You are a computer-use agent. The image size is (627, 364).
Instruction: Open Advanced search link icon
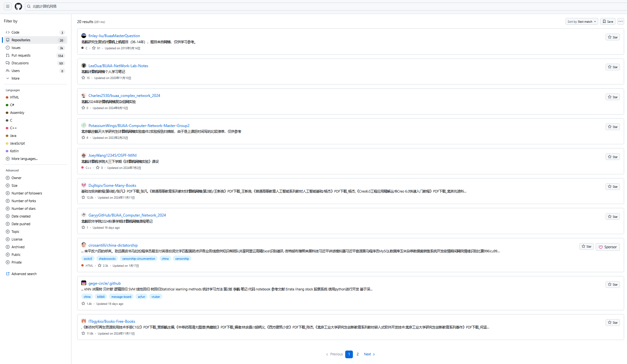[x=8, y=274]
